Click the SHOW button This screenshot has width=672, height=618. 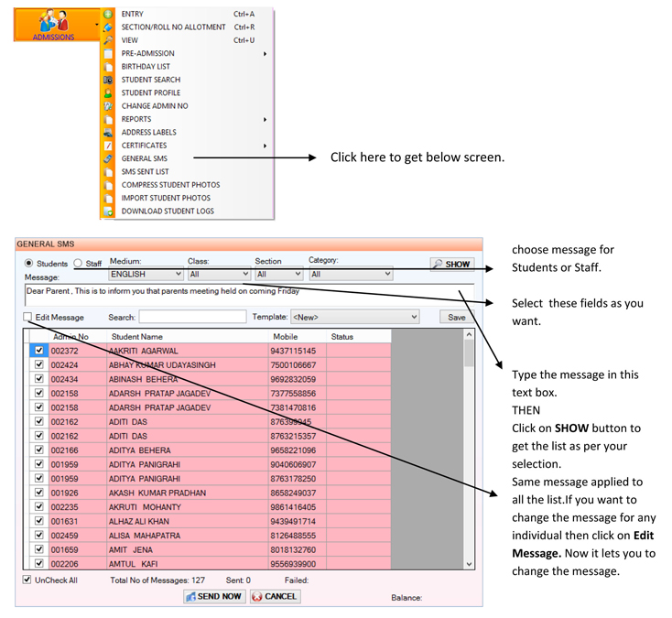(x=452, y=264)
